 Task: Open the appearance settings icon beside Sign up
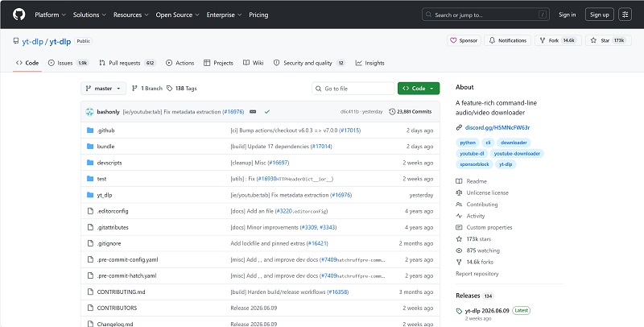pos(625,14)
